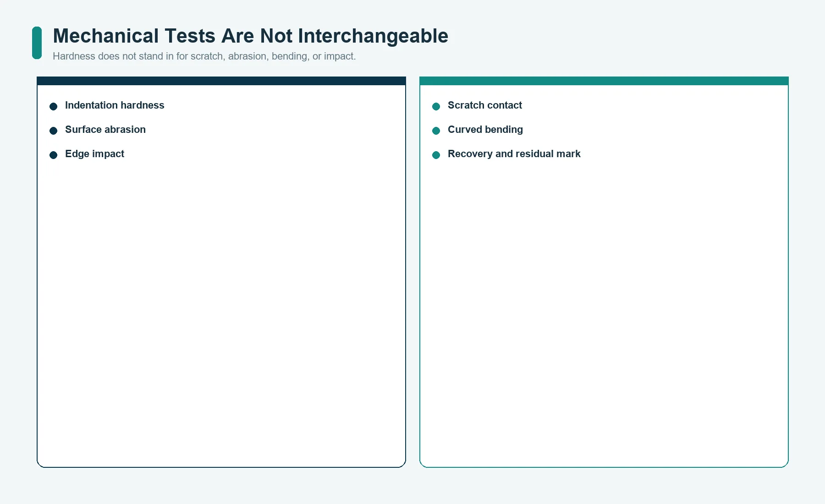Screen dimensions: 825x504
Task: Click the "Edge impact" list item
Action: (94, 154)
